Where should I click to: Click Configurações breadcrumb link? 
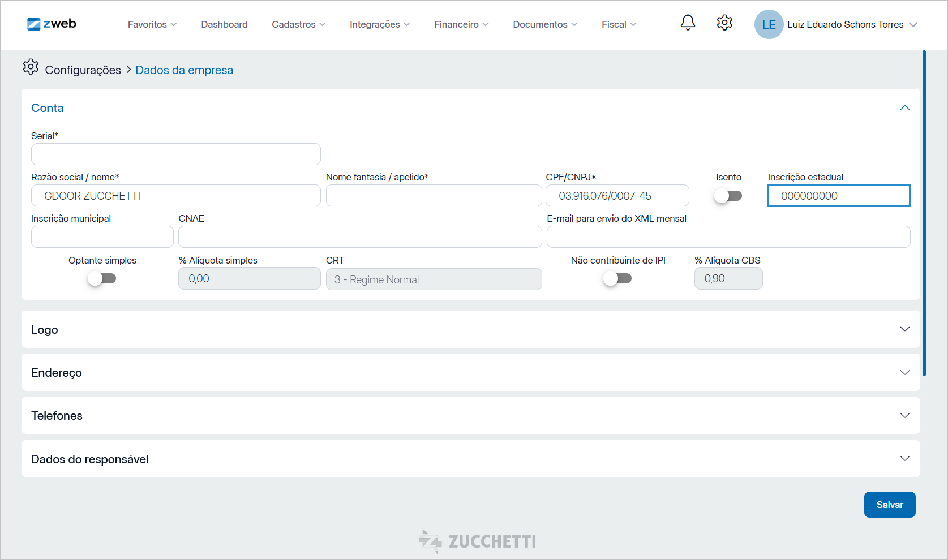pyautogui.click(x=83, y=70)
